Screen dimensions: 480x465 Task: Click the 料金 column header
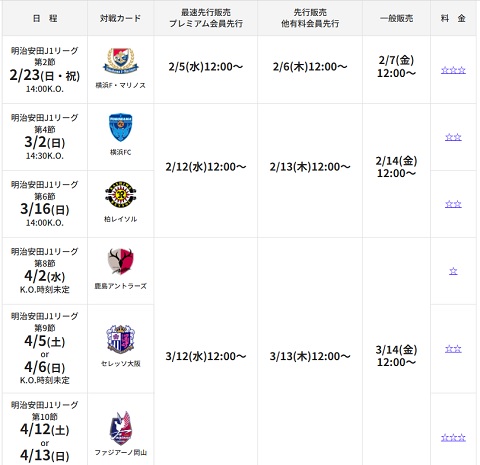click(453, 18)
